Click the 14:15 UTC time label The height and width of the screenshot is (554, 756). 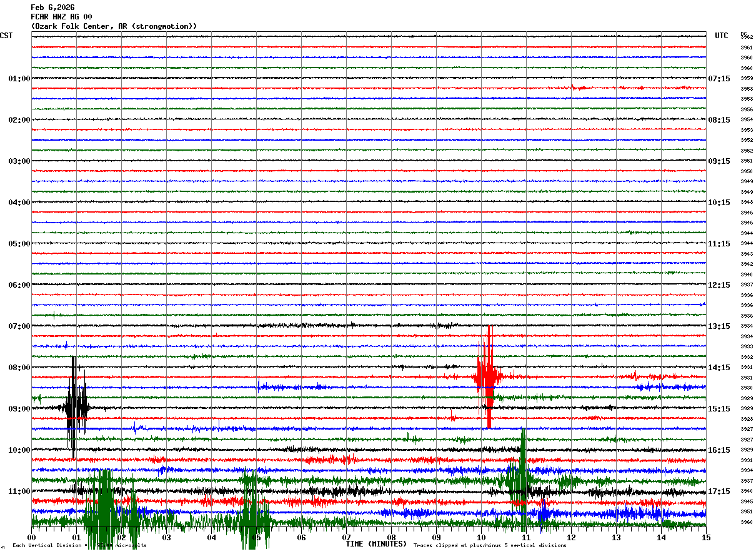tap(719, 368)
